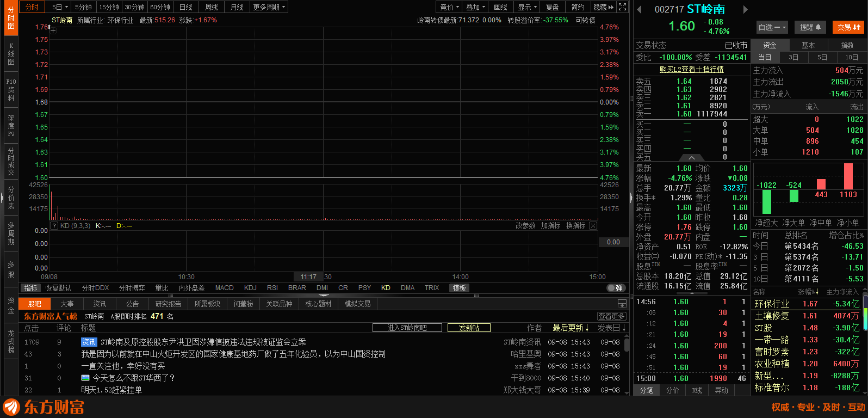Open 多周期 sidebar item
Image resolution: width=868 pixels, height=418 pixels.
11,233
